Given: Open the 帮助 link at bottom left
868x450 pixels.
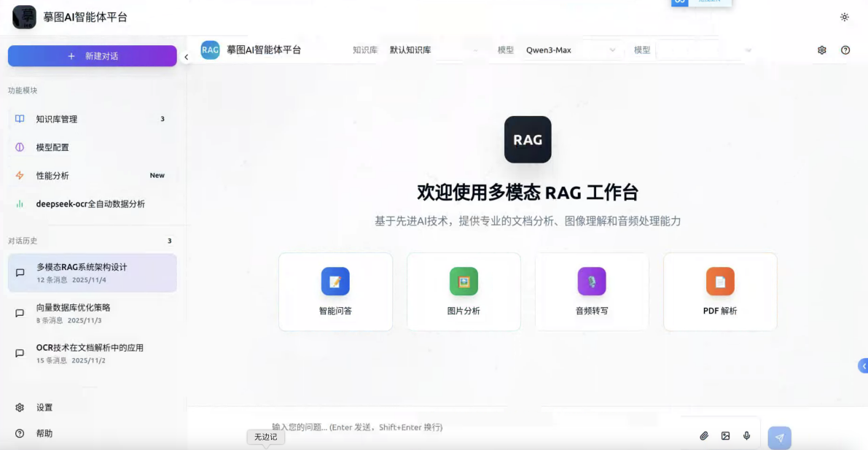Looking at the screenshot, I should tap(44, 433).
